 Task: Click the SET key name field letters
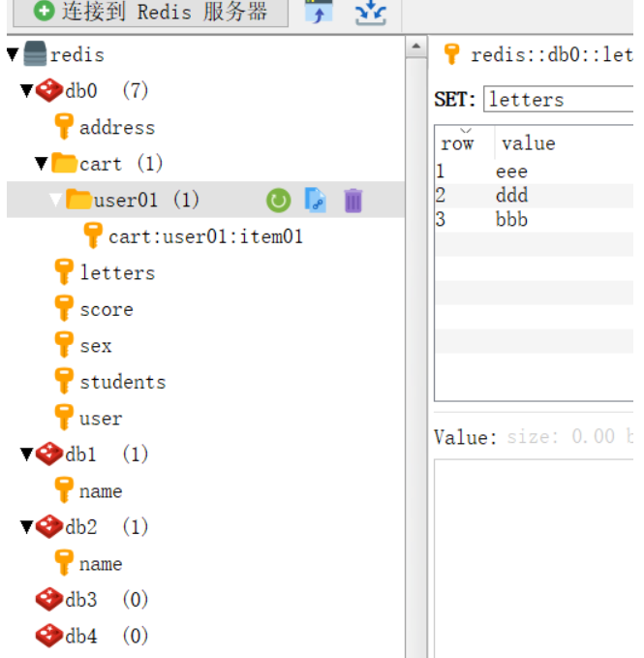pyautogui.click(x=559, y=100)
